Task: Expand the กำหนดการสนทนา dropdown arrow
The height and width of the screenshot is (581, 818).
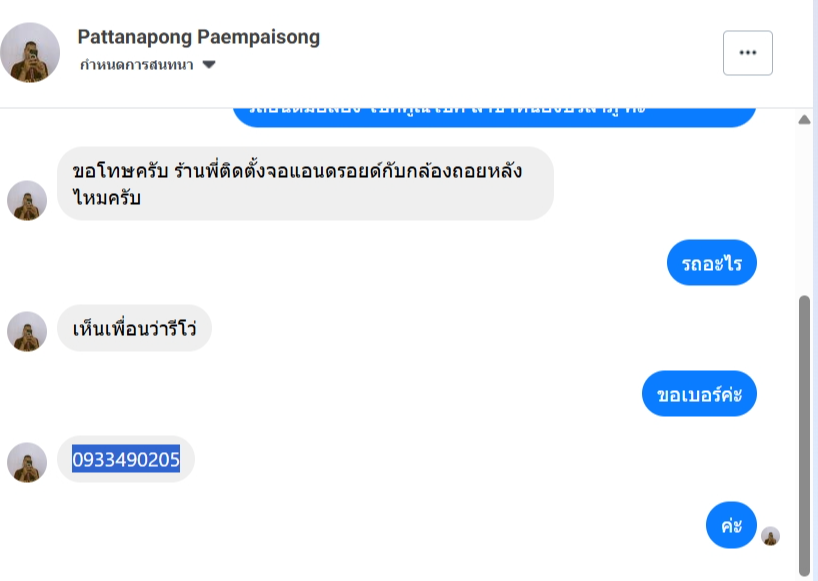Action: click(x=209, y=65)
